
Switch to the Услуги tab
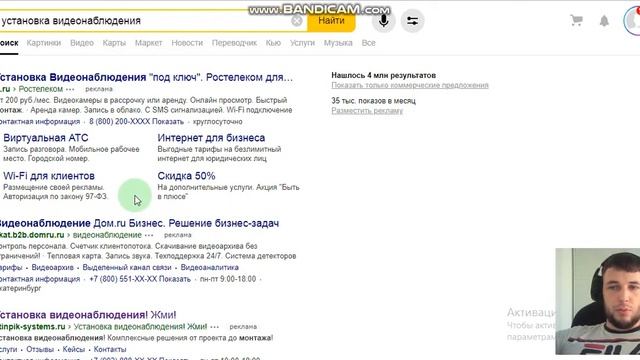(302, 43)
